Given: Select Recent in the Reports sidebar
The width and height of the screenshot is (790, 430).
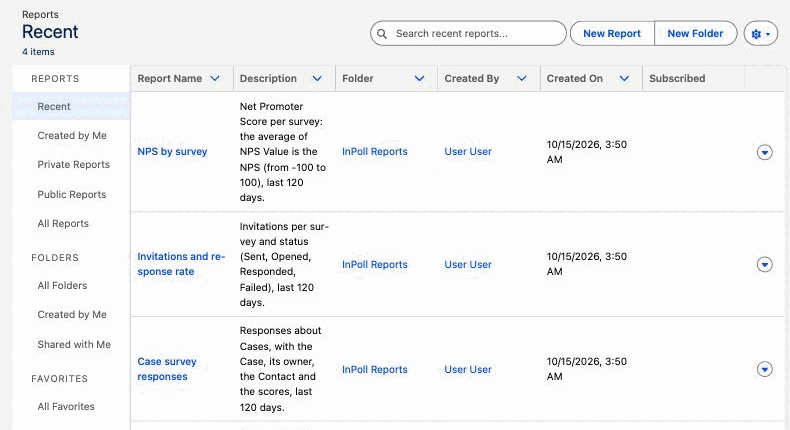Looking at the screenshot, I should [x=71, y=106].
